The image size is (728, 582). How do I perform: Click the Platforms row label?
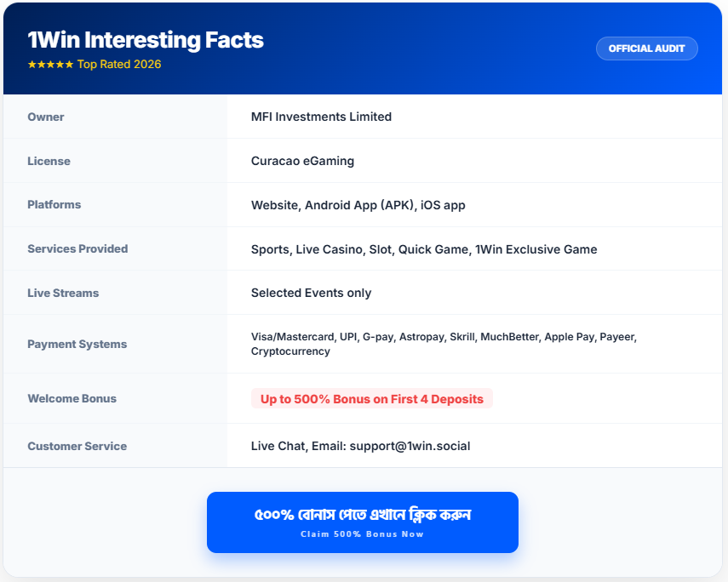(54, 205)
